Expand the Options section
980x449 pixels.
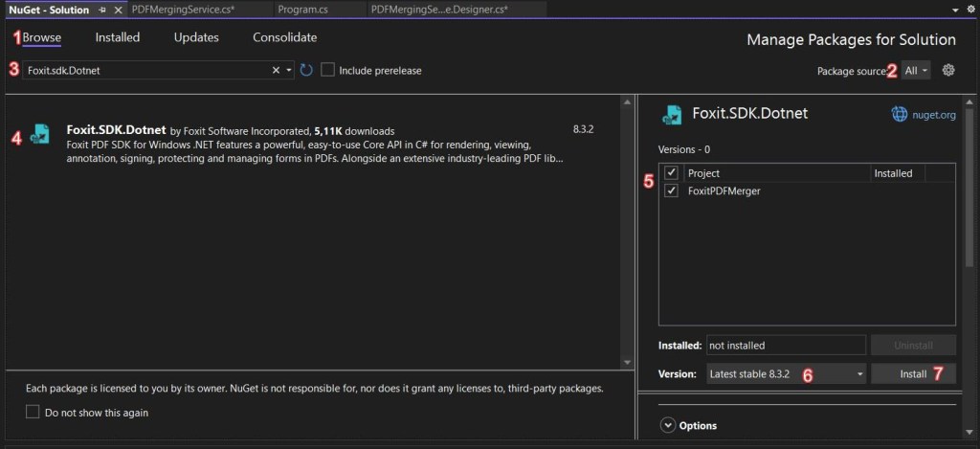tap(668, 425)
